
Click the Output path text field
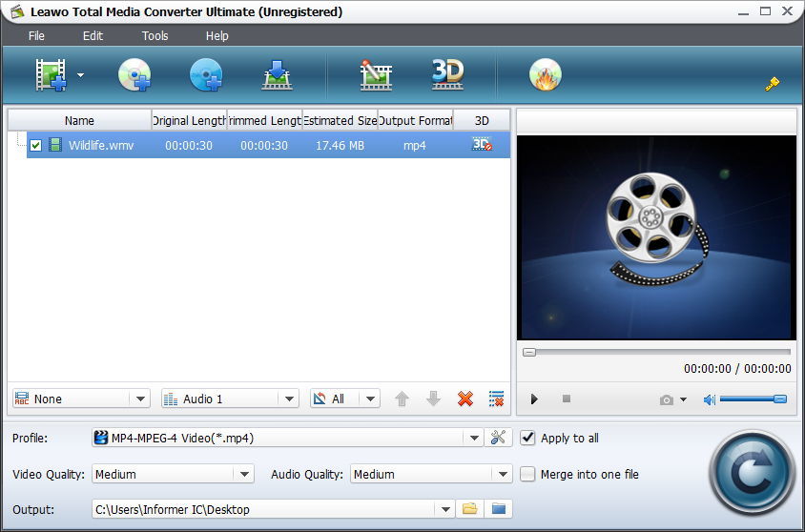[264, 509]
